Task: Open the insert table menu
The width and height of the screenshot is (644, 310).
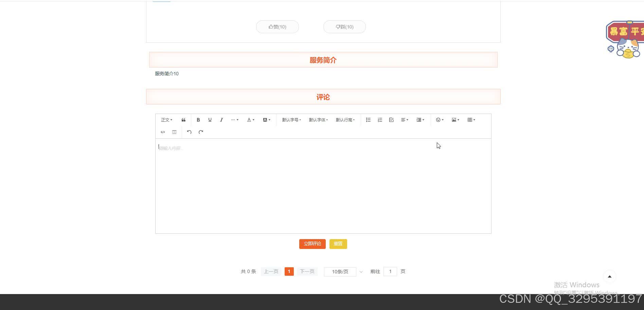Action: point(471,120)
